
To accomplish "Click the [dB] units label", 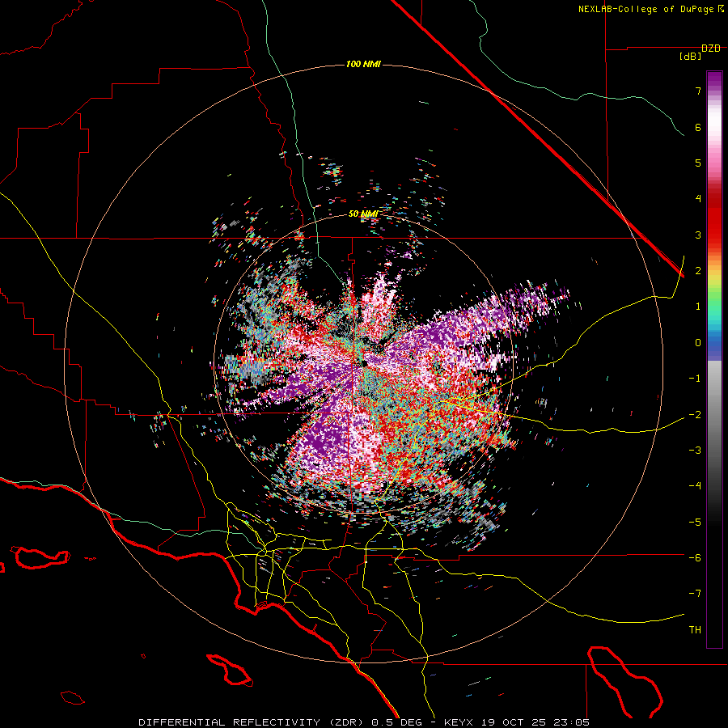I will [x=690, y=57].
